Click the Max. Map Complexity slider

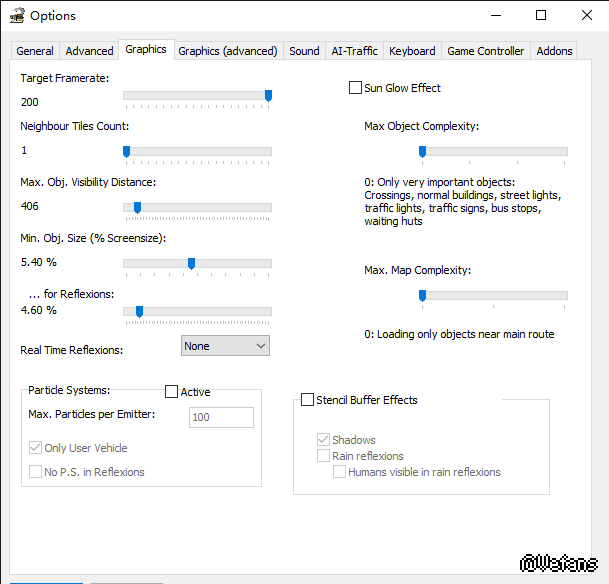pyautogui.click(x=422, y=296)
